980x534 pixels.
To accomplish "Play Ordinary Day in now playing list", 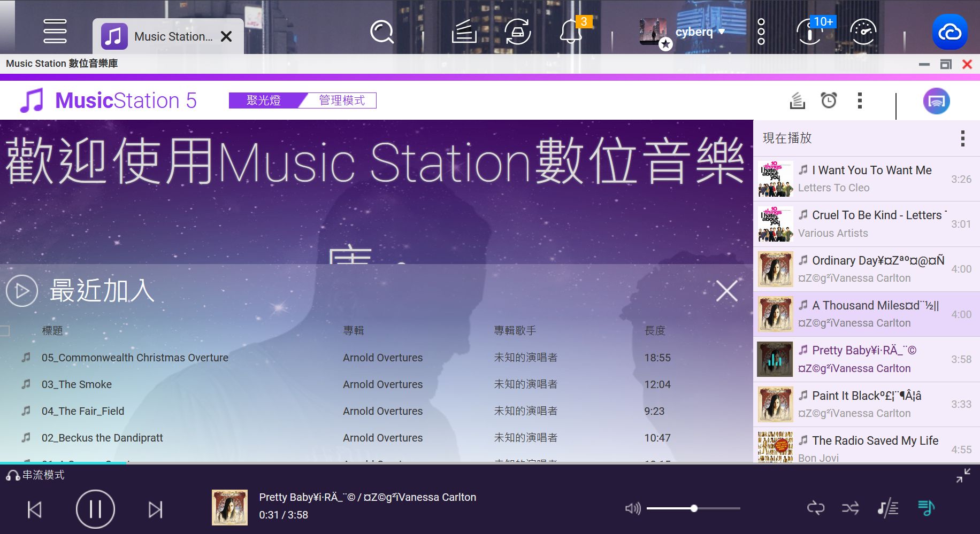I will (x=867, y=269).
